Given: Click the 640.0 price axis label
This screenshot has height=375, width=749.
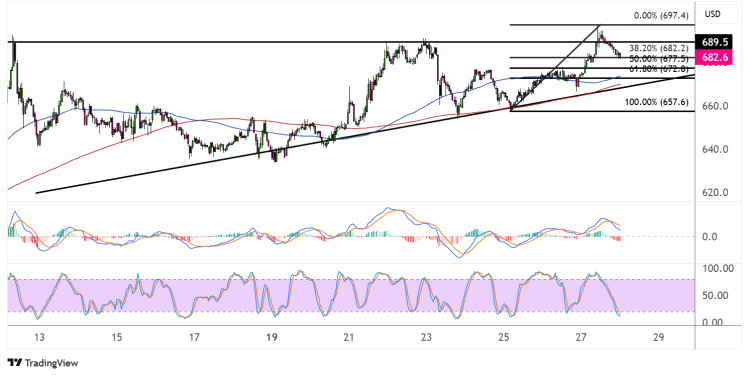Looking at the screenshot, I should tap(715, 150).
